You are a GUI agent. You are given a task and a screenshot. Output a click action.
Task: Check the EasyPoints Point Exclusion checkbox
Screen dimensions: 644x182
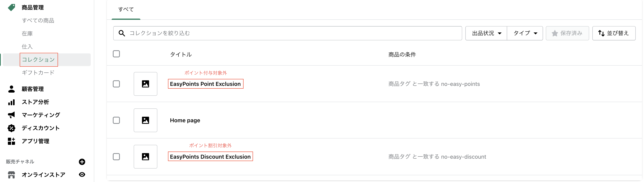[116, 84]
